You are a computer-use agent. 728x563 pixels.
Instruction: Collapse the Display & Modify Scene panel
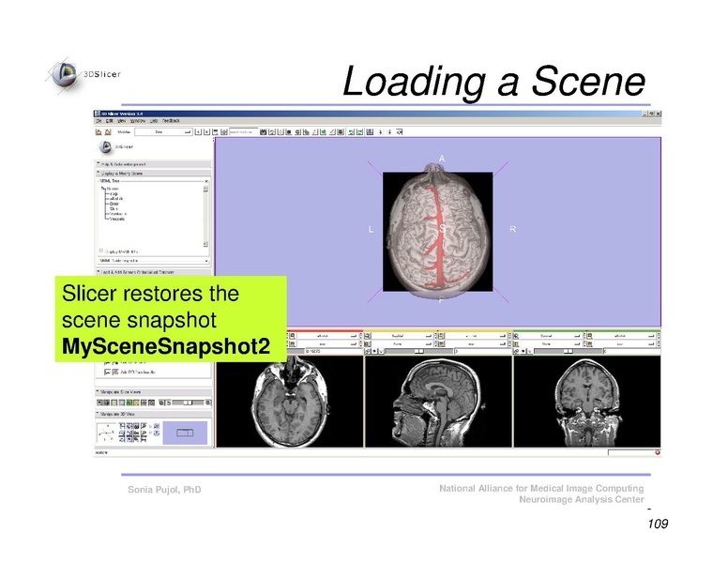coord(153,174)
